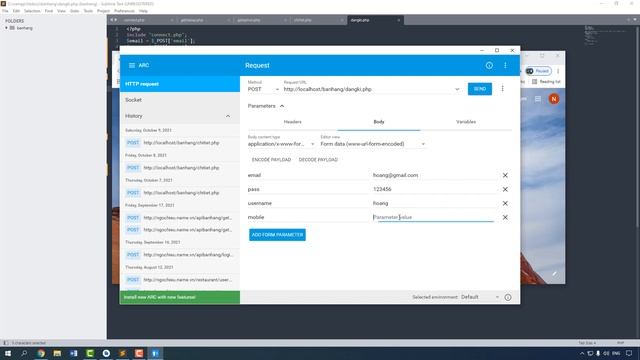The height and width of the screenshot is (360, 640).
Task: Click tab navigation arrows in Sublime
Action: point(113,20)
